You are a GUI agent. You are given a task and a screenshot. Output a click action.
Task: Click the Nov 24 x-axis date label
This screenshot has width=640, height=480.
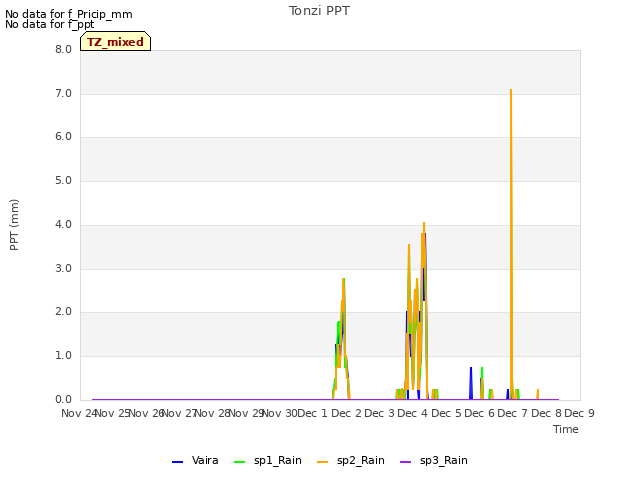point(78,413)
